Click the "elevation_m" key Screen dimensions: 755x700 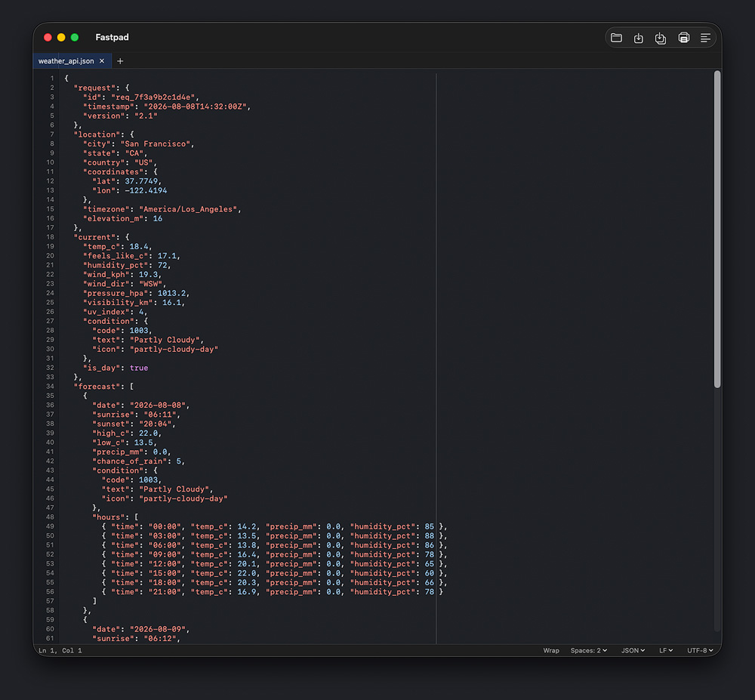click(x=113, y=218)
